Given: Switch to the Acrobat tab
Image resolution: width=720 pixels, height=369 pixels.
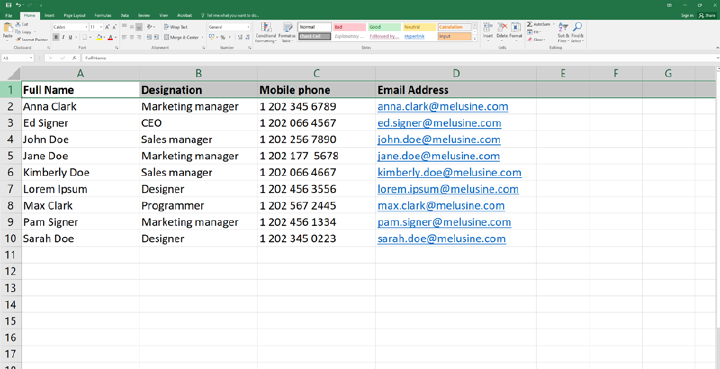Looking at the screenshot, I should pos(185,16).
